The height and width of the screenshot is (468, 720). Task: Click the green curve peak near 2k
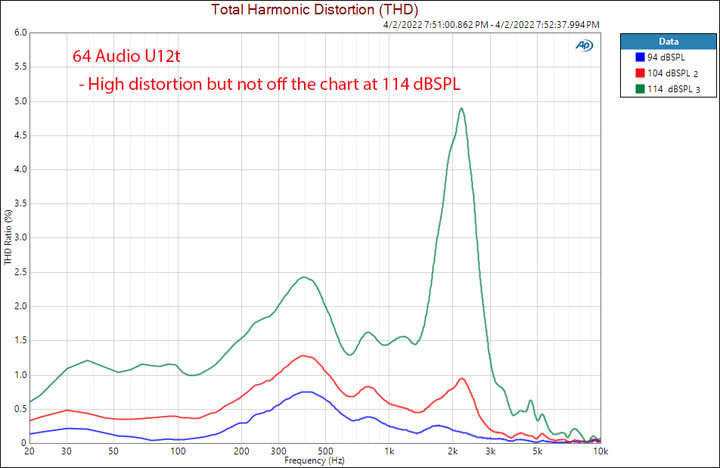[461, 108]
